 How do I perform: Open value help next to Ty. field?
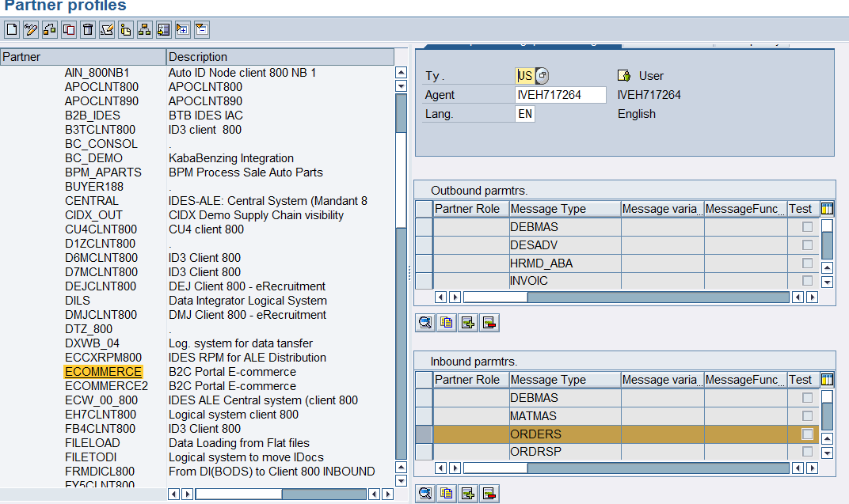click(542, 76)
